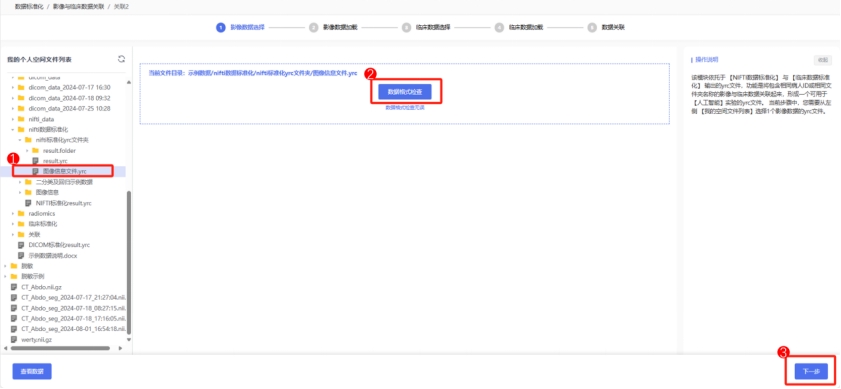
Task: Expand the 脱敏 folder arrow
Action: click(5, 266)
